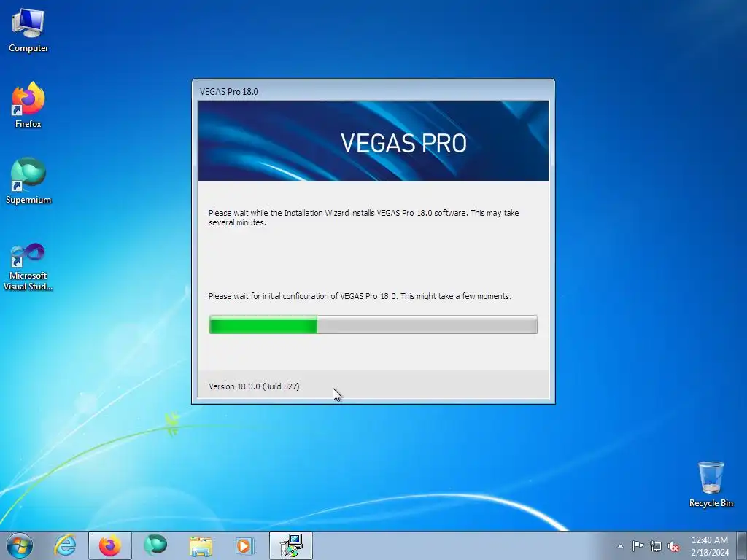This screenshot has width=747, height=560.
Task: Switch to Firefox in the taskbar
Action: (110, 545)
